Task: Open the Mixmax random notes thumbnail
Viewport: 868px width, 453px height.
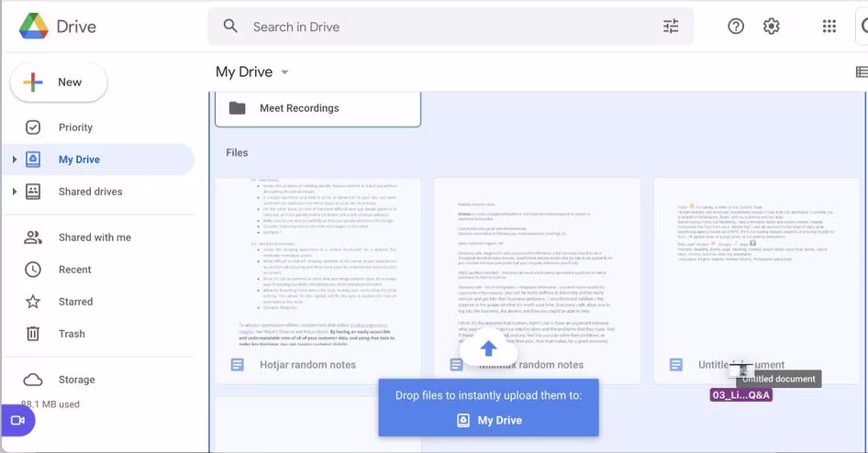Action: click(x=538, y=263)
